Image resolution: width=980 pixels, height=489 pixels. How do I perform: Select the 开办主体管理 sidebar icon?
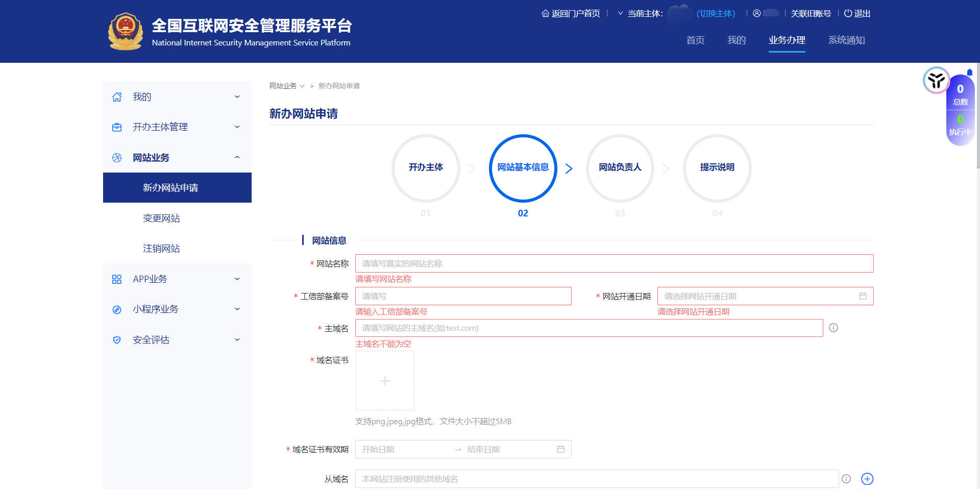[117, 127]
